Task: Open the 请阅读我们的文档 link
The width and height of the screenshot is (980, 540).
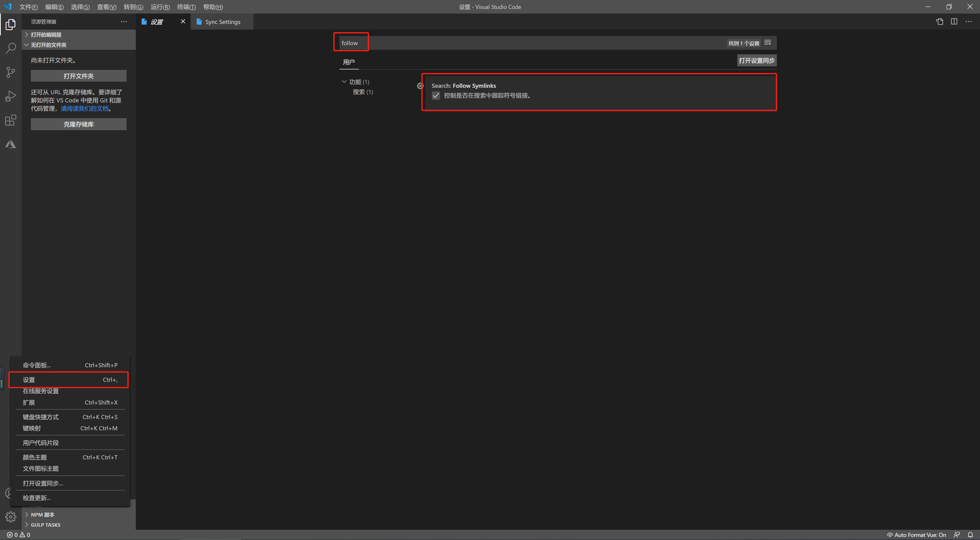Action: pyautogui.click(x=84, y=108)
